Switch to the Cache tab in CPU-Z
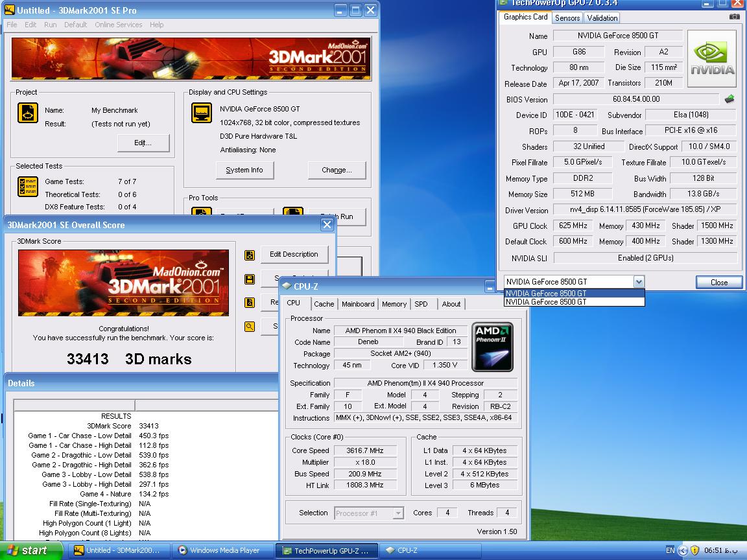This screenshot has width=747, height=560. coord(324,304)
